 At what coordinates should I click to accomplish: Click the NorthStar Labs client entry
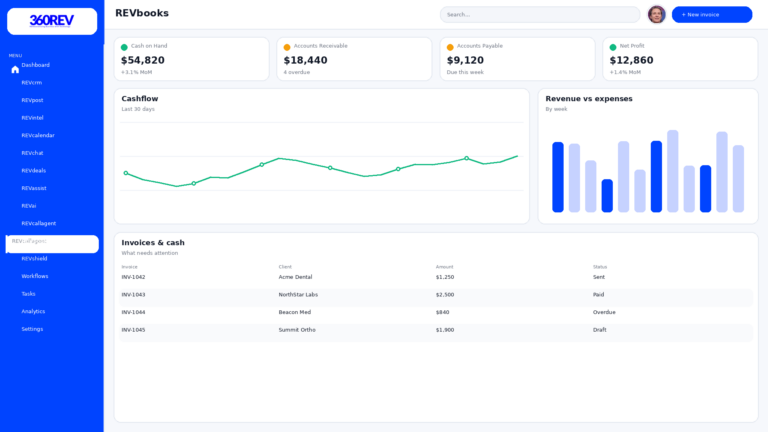coord(298,295)
